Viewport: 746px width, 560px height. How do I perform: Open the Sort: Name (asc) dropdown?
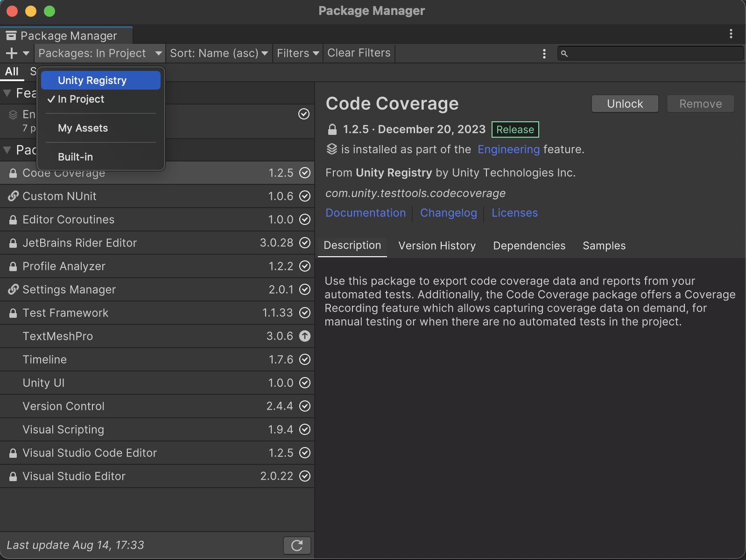218,53
